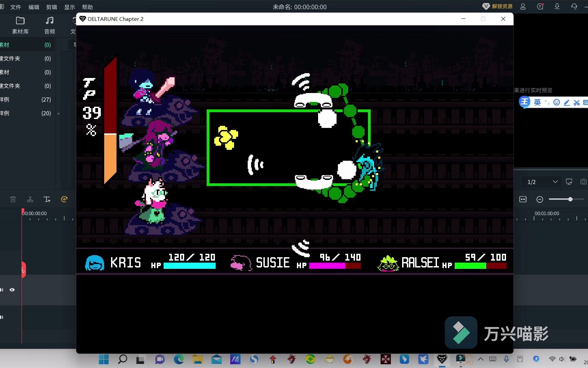Click the download icon in title bar
The height and width of the screenshot is (368, 588).
[557, 6]
